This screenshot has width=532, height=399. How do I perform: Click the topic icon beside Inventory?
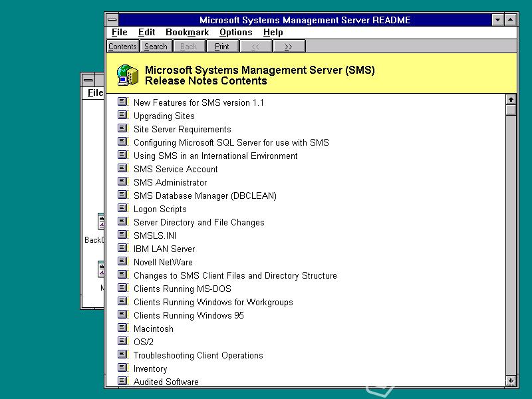(x=123, y=368)
